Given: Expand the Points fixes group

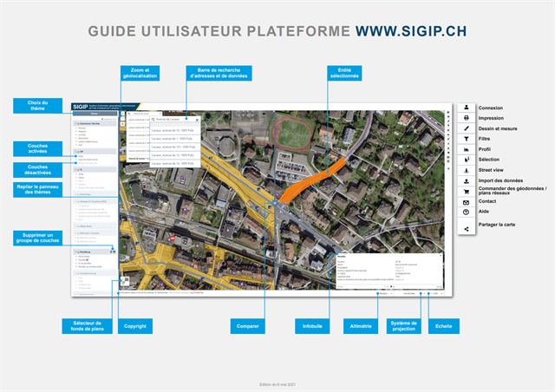Looking at the screenshot, I should click(x=95, y=194).
